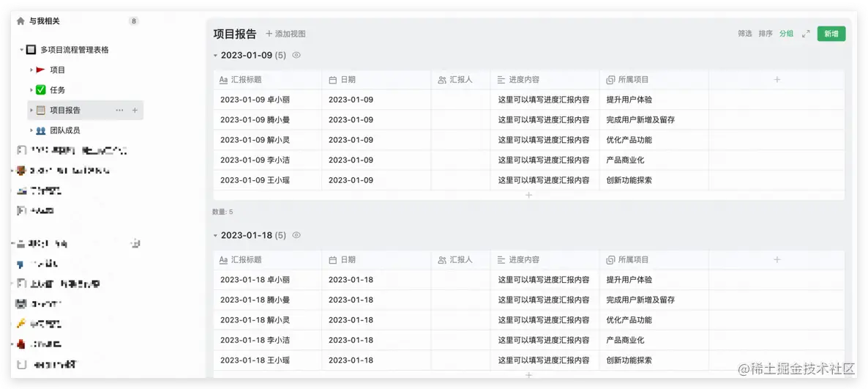Add a column in the 2023-01-18 table header

(x=777, y=260)
